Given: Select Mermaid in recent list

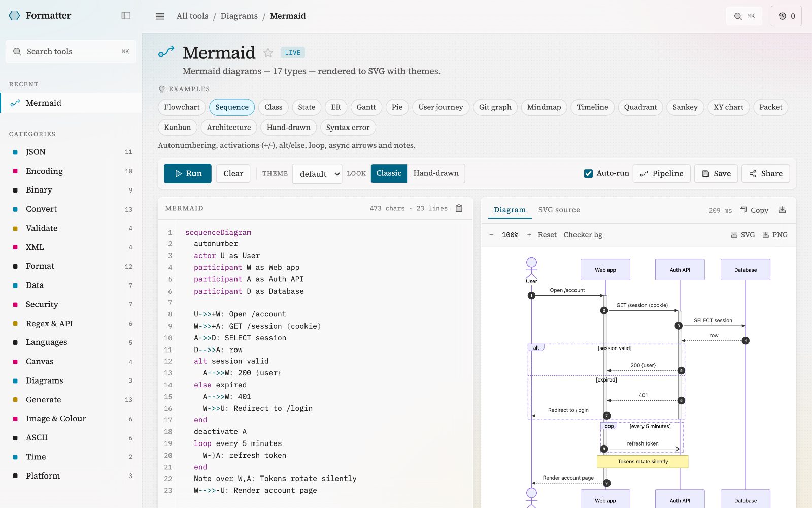Looking at the screenshot, I should (71, 103).
